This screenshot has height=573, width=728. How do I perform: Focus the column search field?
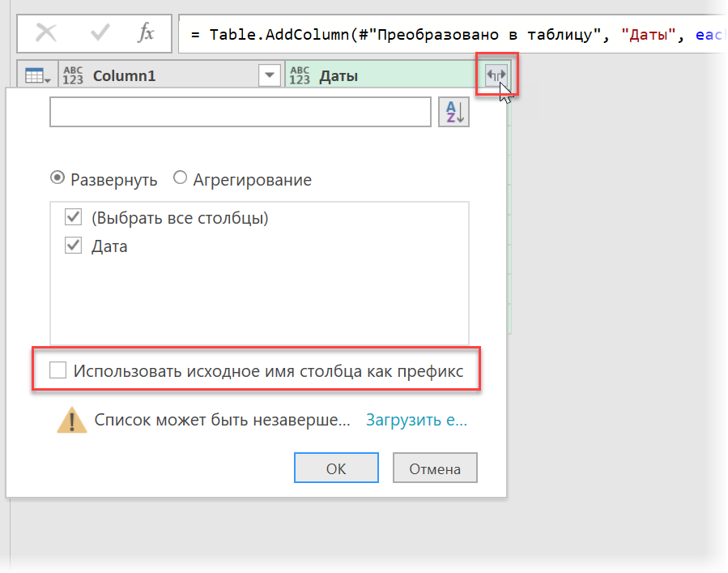[x=241, y=112]
